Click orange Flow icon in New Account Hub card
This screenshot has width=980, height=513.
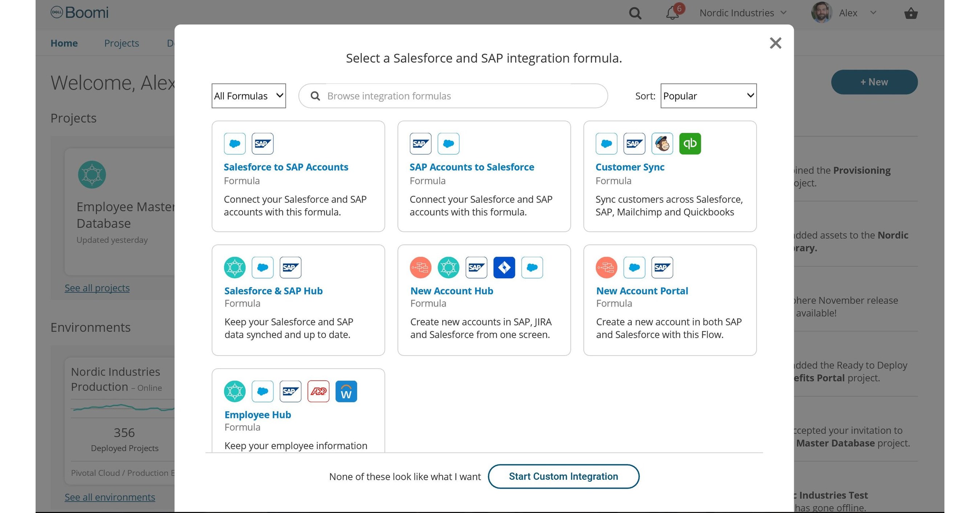(420, 267)
